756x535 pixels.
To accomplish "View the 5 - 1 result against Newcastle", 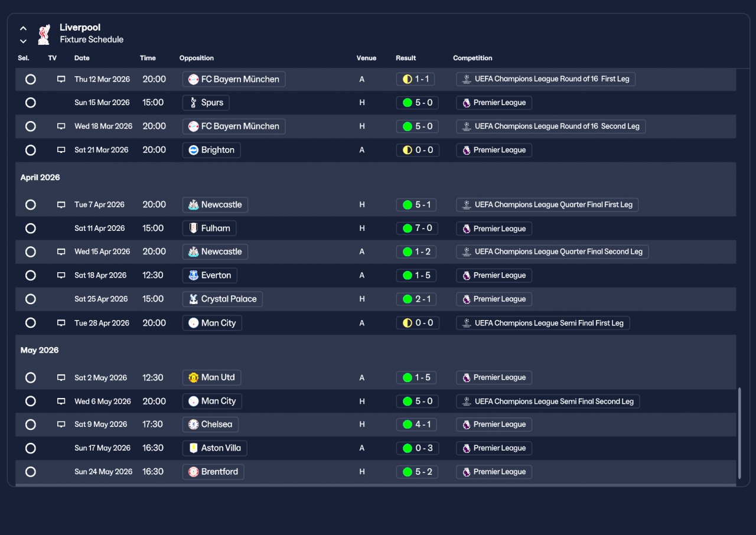I will coord(417,205).
